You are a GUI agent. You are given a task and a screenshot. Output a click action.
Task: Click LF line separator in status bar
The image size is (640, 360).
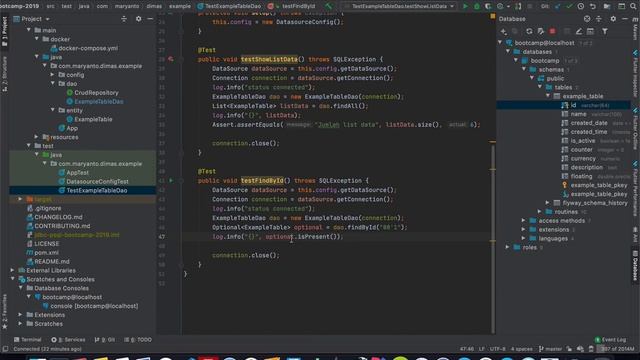pos(482,349)
